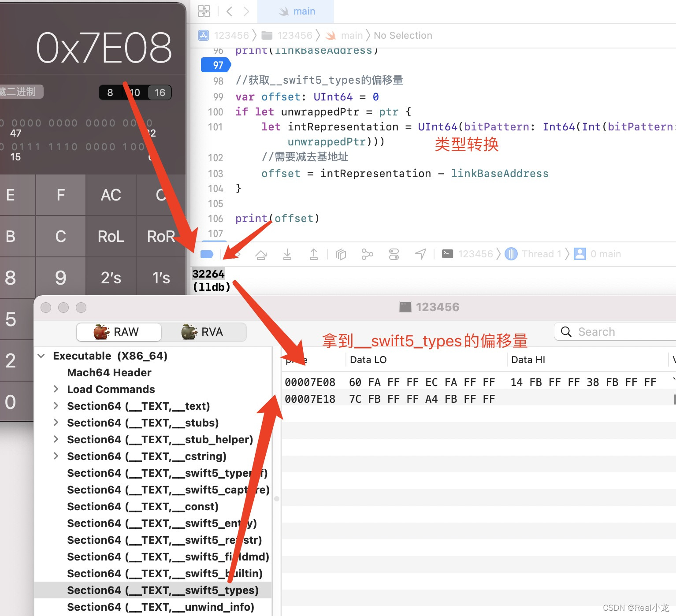Click the 32264 console output value
Image resolution: width=676 pixels, height=616 pixels.
point(208,274)
